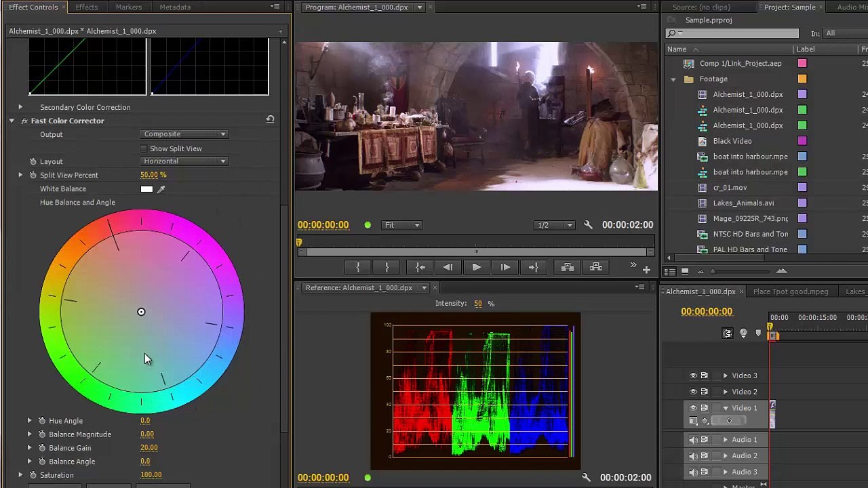Screen dimensions: 868x488
Task: Click the Extract button
Action: coord(595,267)
